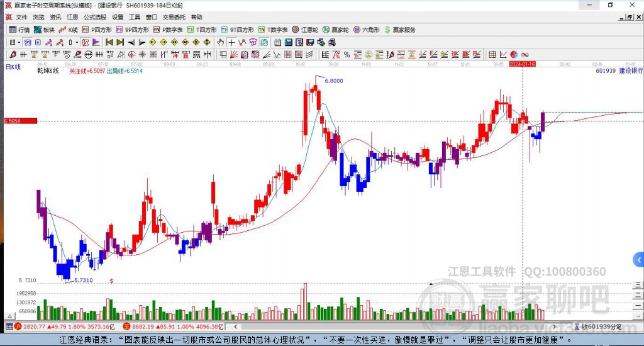This screenshot has height=346, width=644.
Task: Click the yin-yang Taiji icon
Action: [514, 54]
